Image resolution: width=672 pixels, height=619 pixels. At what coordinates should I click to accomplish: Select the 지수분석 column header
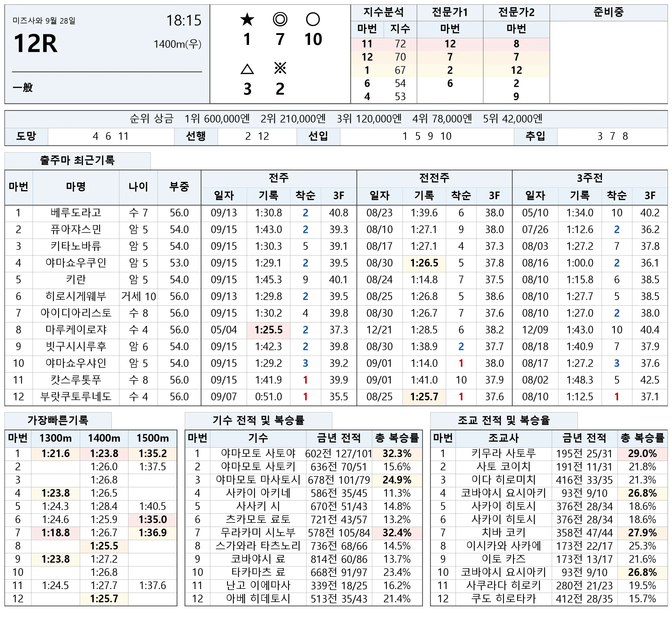click(383, 12)
